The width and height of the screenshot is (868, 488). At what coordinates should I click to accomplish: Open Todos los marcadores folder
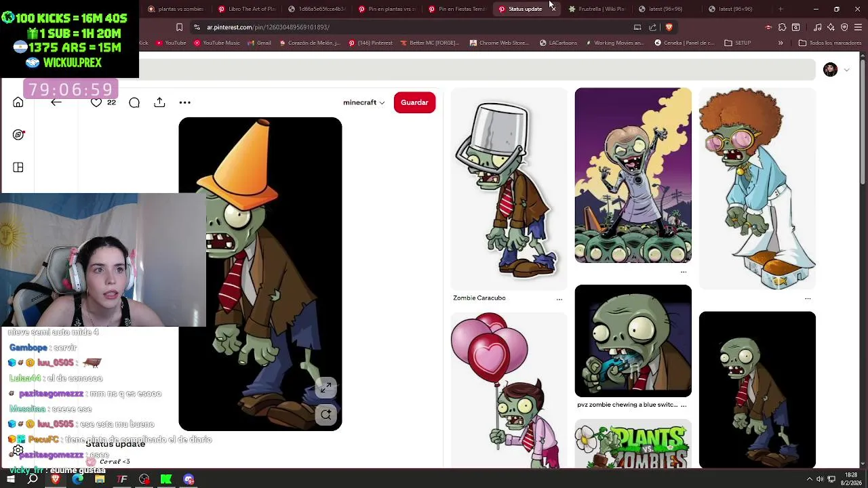coord(830,43)
